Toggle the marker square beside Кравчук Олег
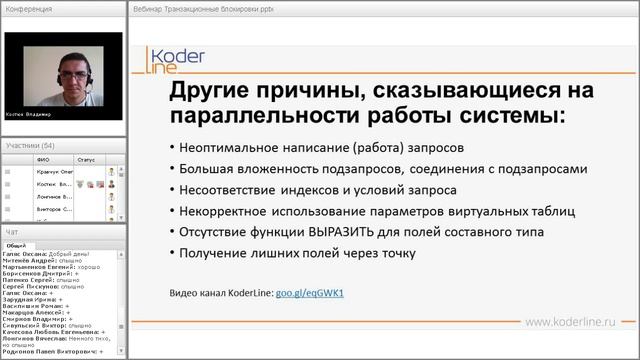 point(7,172)
